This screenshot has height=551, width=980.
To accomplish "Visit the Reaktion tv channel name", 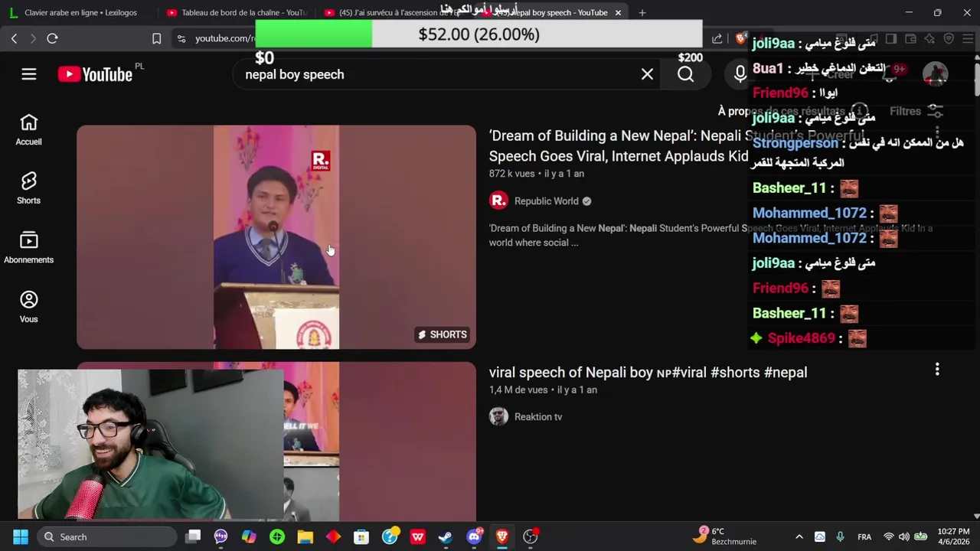I will [538, 417].
